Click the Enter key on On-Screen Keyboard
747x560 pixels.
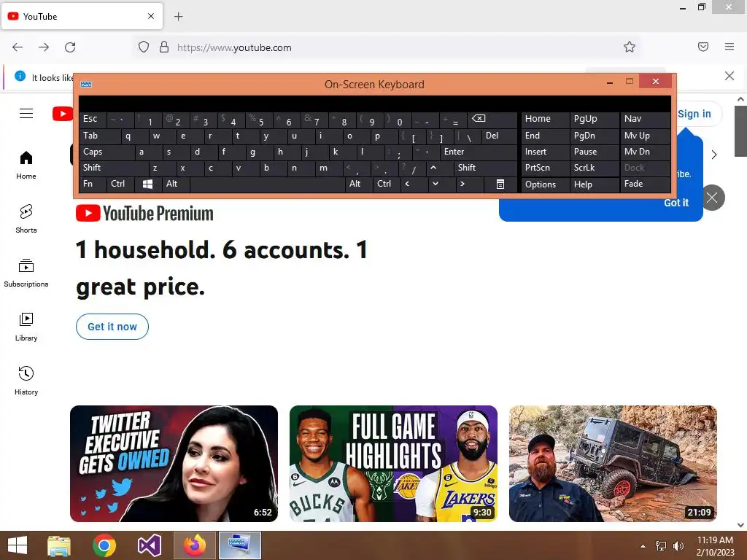pos(479,152)
